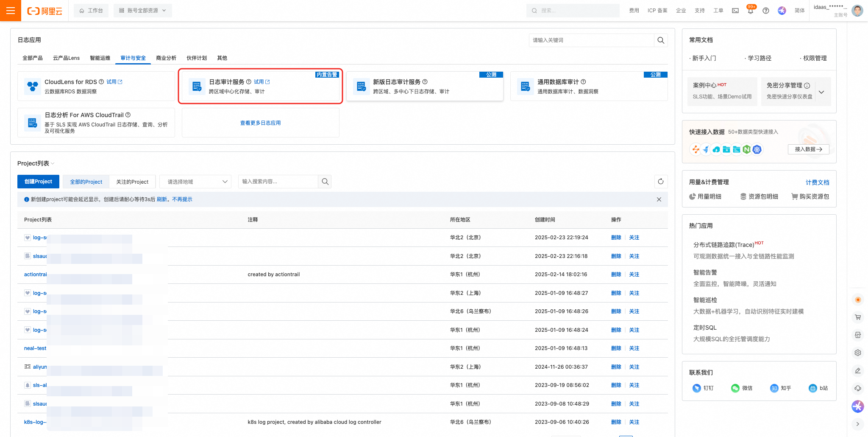
Task: Switch to the 其他 tab
Action: [222, 58]
